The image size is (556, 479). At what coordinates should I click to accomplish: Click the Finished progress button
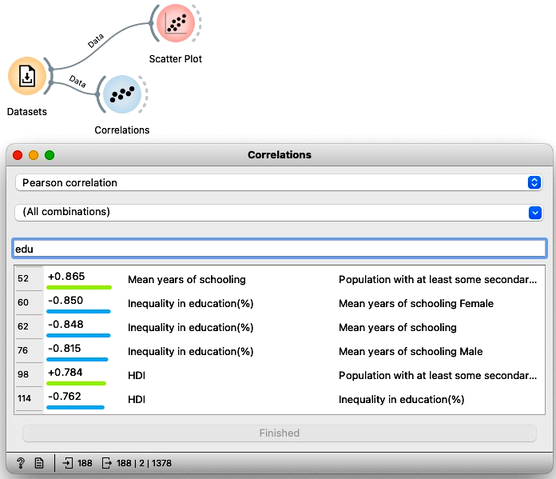pos(279,433)
